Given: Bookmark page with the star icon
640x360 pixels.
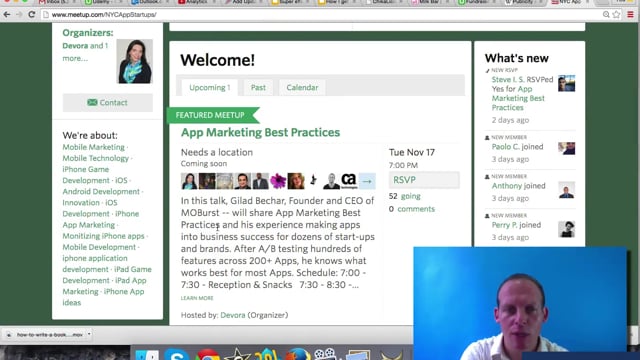Looking at the screenshot, I should point(616,15).
